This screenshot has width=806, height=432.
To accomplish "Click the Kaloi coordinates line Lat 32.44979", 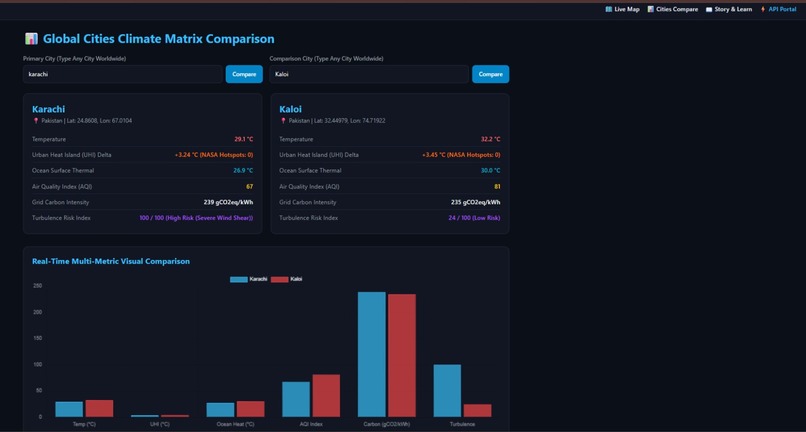I will [337, 121].
